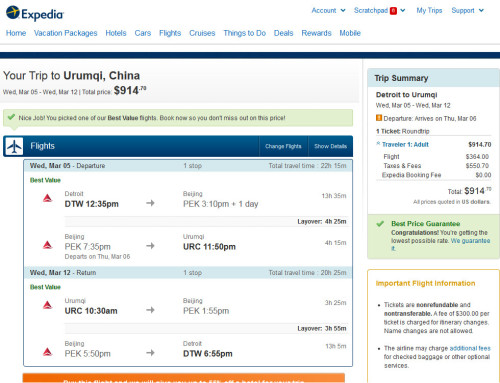Click Delta logo beside PEK 7:35pm
The height and width of the screenshot is (383, 500).
(48, 245)
